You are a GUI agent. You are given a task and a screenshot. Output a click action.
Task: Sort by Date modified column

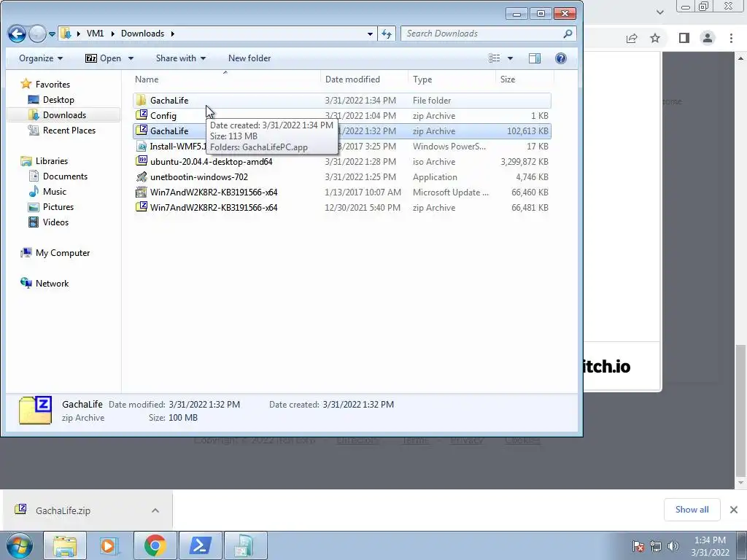[x=364, y=79]
